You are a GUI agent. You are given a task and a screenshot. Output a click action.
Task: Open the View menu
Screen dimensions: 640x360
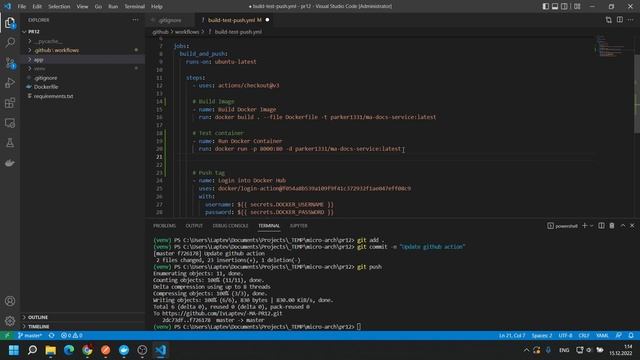82,7
